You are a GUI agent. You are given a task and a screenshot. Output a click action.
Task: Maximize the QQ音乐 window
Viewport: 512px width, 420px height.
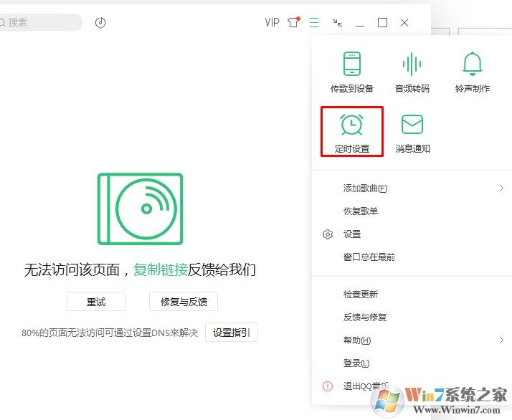382,22
